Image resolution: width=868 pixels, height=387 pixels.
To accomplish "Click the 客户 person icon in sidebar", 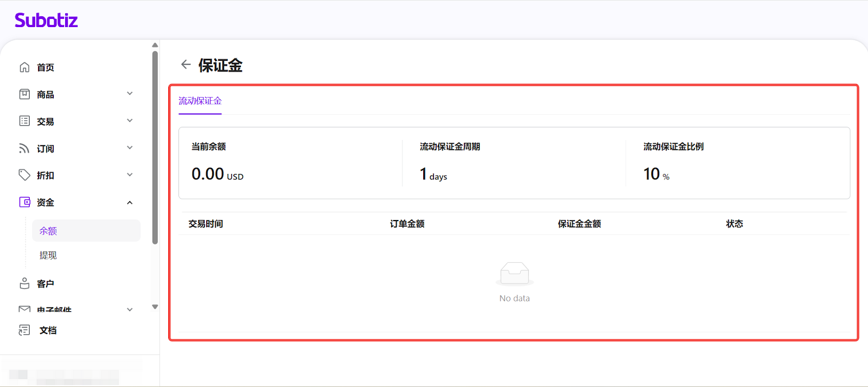I will tap(24, 283).
